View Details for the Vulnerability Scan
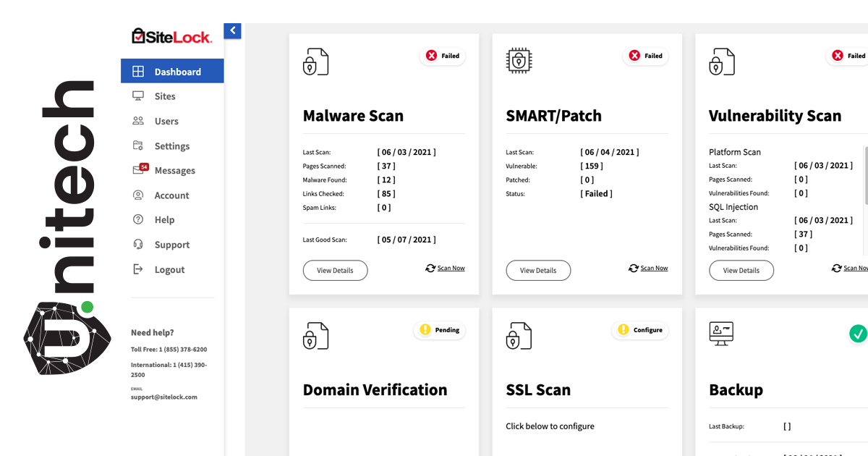 point(741,271)
